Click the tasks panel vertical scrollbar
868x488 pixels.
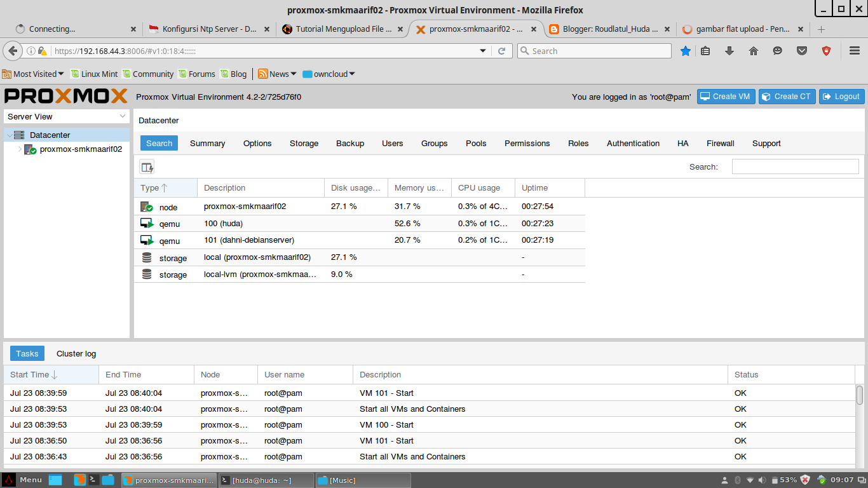coord(860,395)
